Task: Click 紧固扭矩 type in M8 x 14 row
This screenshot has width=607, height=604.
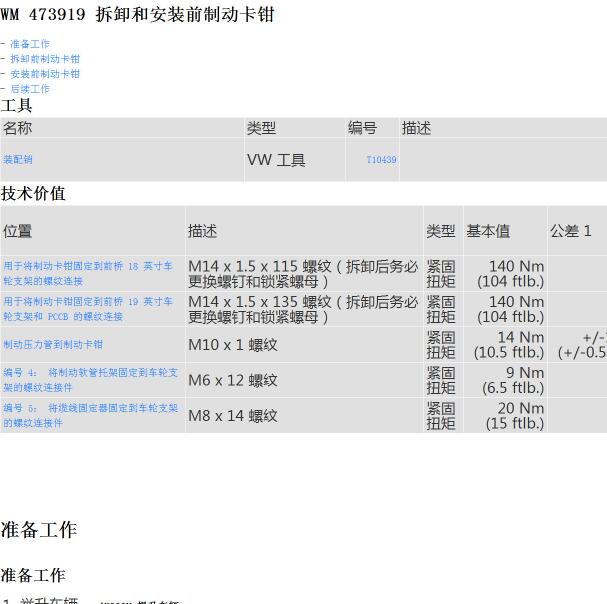Action: point(441,415)
